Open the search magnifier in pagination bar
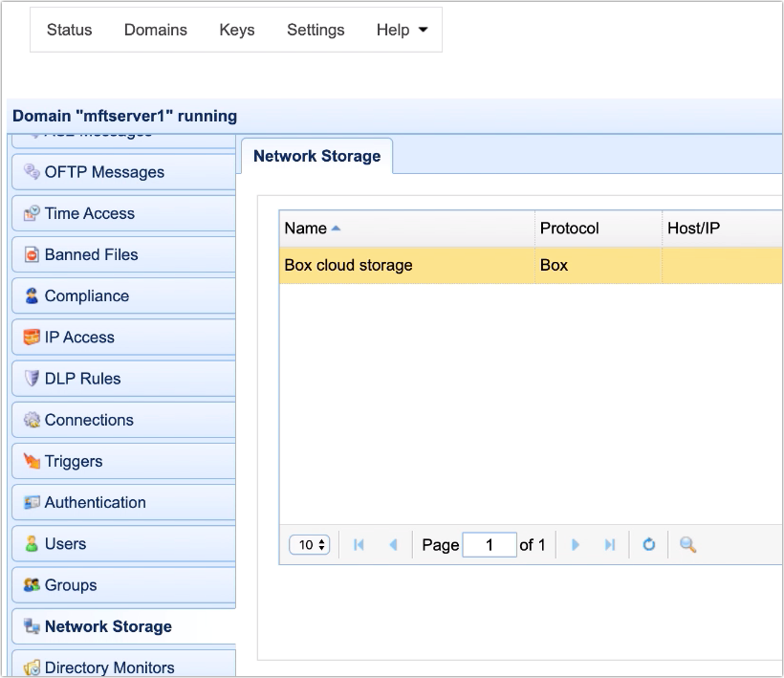 (687, 543)
